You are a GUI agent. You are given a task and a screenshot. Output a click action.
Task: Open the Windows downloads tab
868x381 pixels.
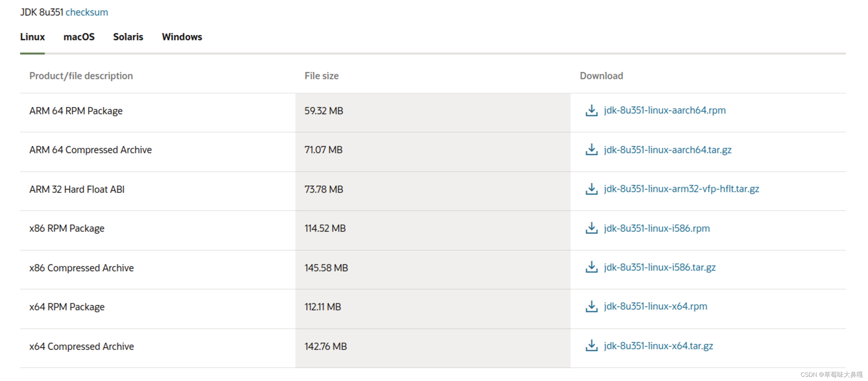coord(182,37)
